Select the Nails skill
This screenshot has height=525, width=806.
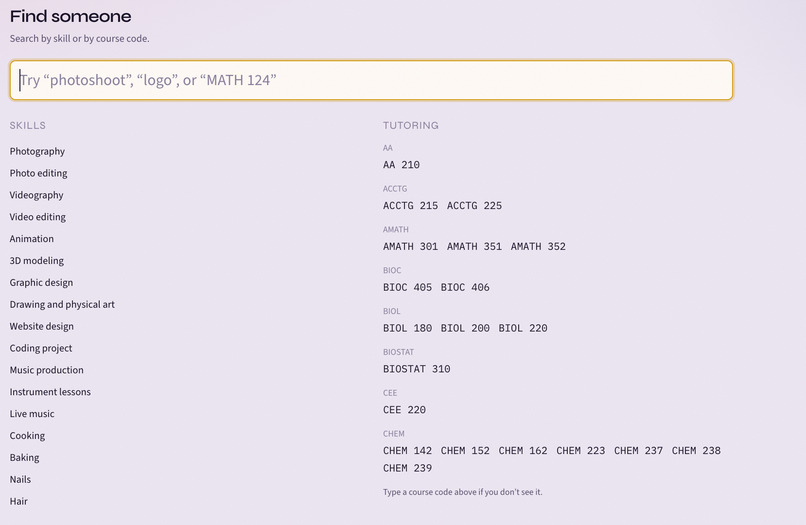(20, 479)
